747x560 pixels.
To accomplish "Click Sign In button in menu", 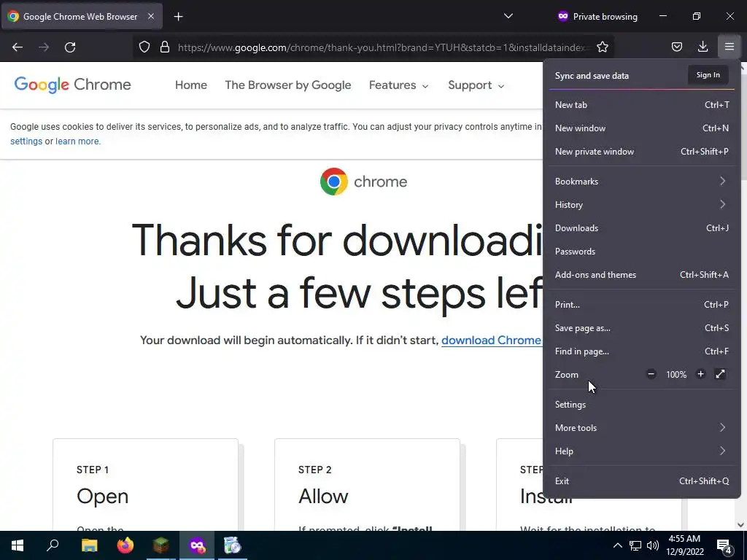I will pyautogui.click(x=708, y=75).
